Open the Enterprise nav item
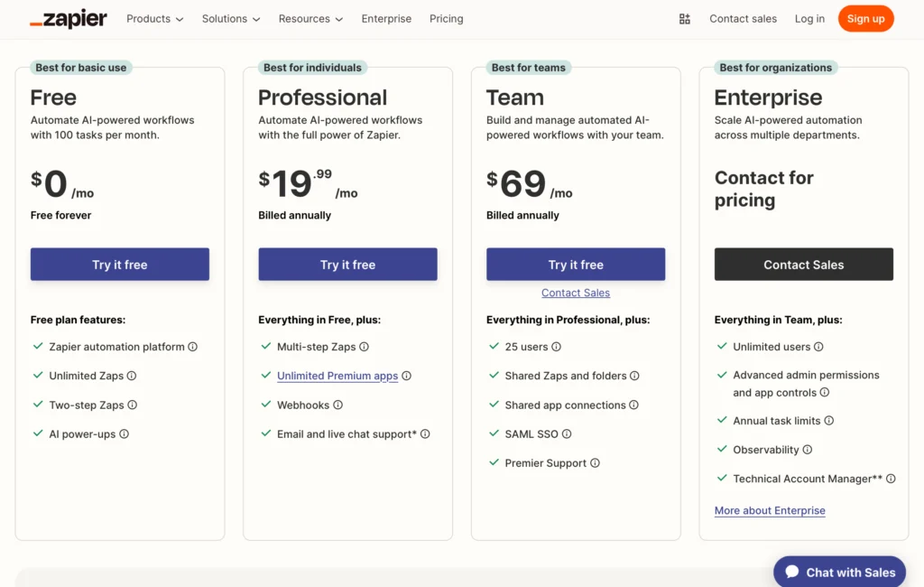924x587 pixels. 386,19
